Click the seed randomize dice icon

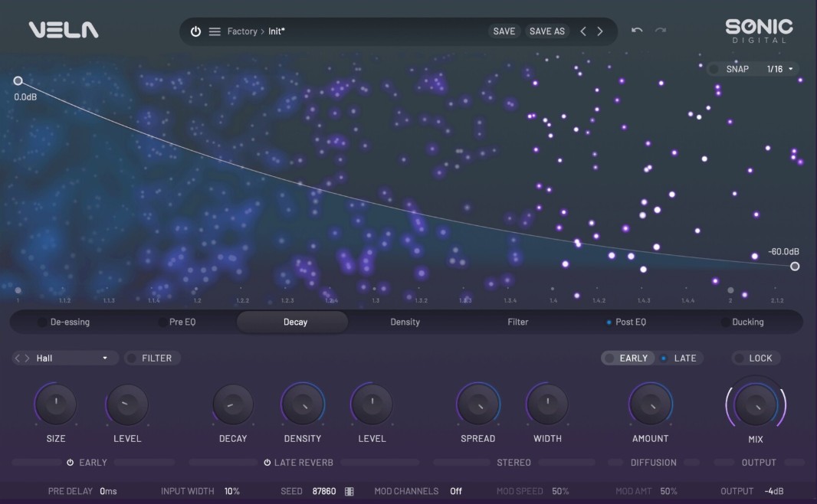pos(348,491)
